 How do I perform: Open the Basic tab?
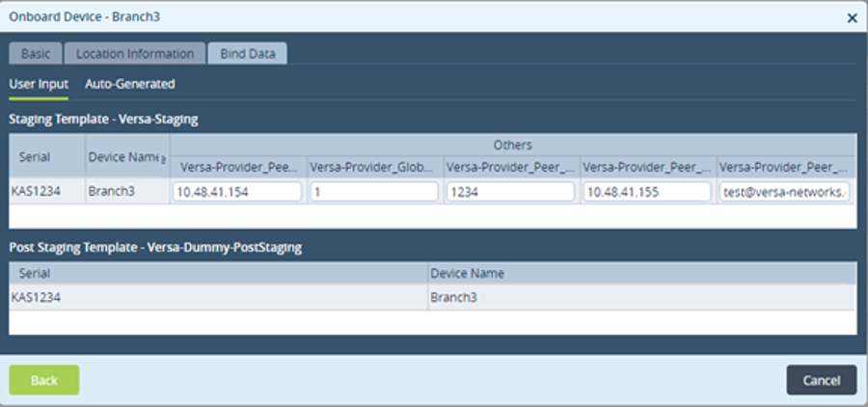[36, 54]
